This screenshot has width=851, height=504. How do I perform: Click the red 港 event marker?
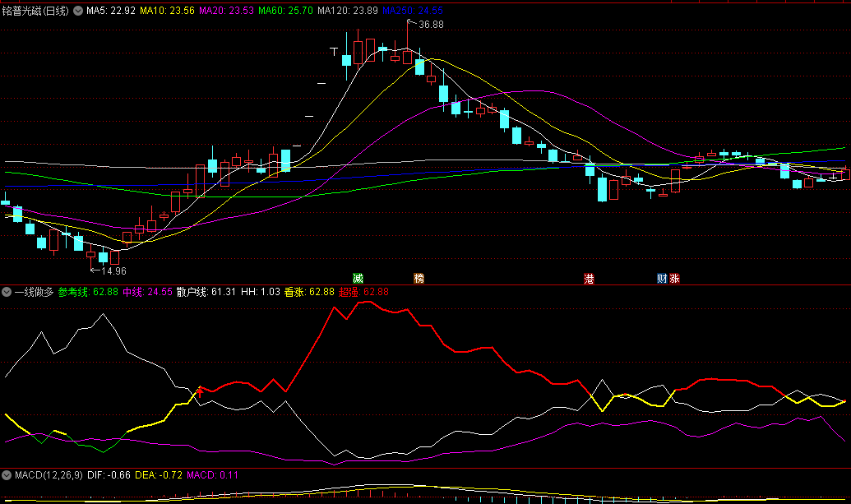tap(589, 279)
